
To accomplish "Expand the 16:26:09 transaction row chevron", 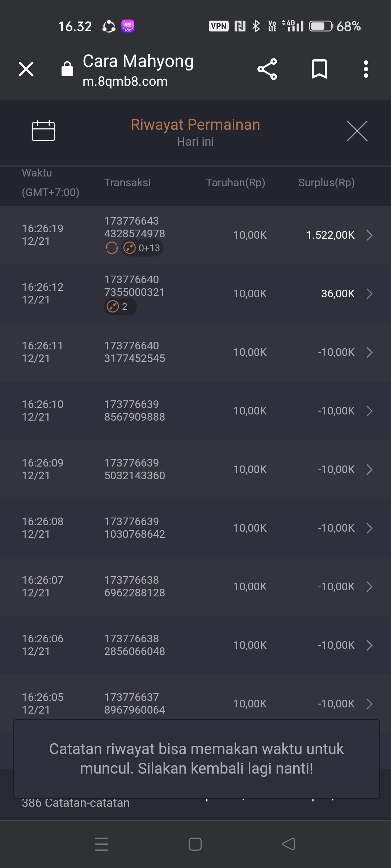I will pos(369,469).
